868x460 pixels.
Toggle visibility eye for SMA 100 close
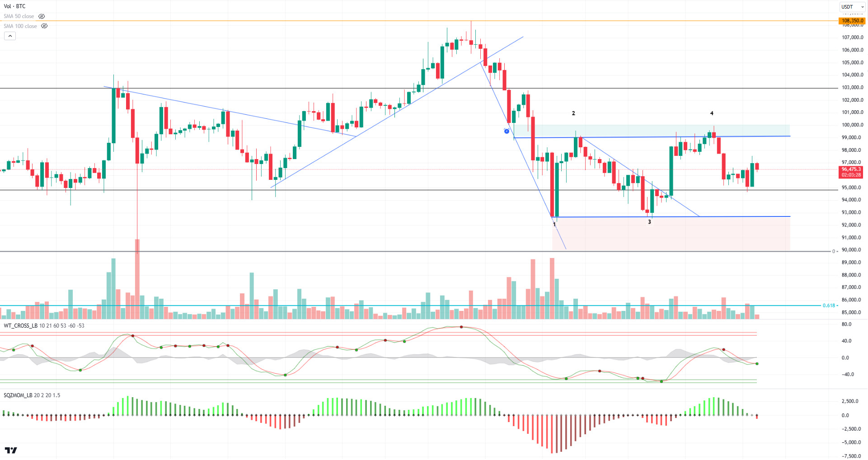(x=44, y=26)
